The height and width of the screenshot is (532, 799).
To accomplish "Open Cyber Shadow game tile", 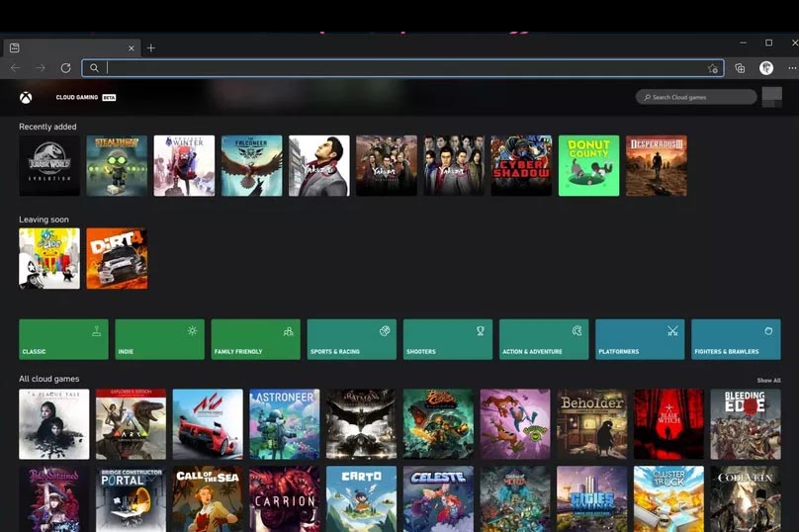I will click(x=521, y=165).
